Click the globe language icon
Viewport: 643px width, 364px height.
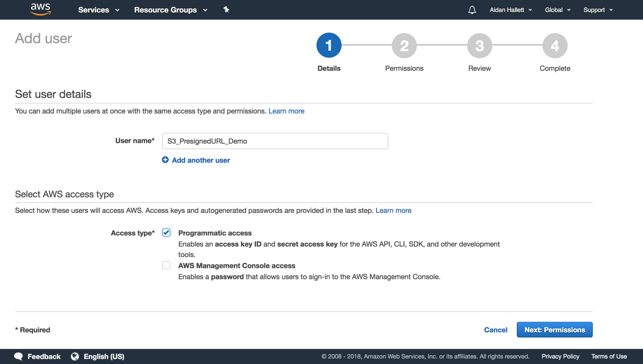75,356
